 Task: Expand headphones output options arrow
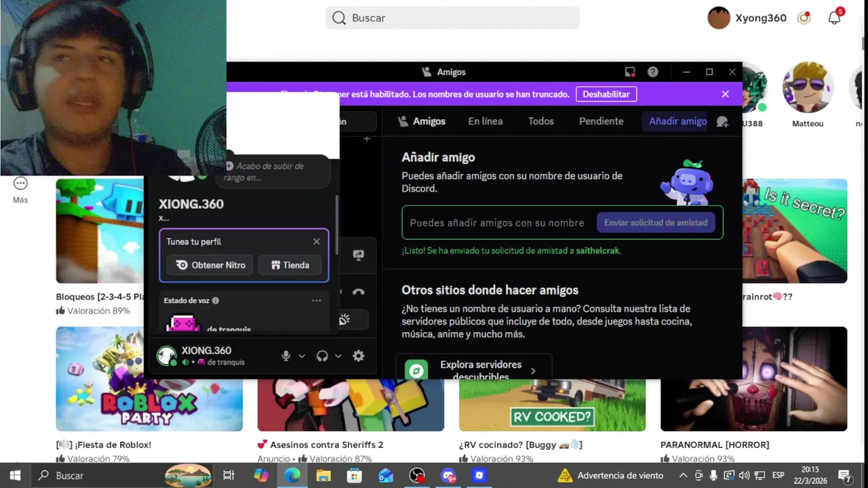pyautogui.click(x=338, y=356)
